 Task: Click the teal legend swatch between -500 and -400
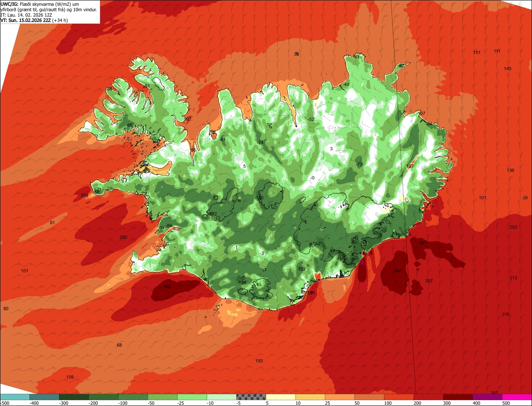[15, 397]
